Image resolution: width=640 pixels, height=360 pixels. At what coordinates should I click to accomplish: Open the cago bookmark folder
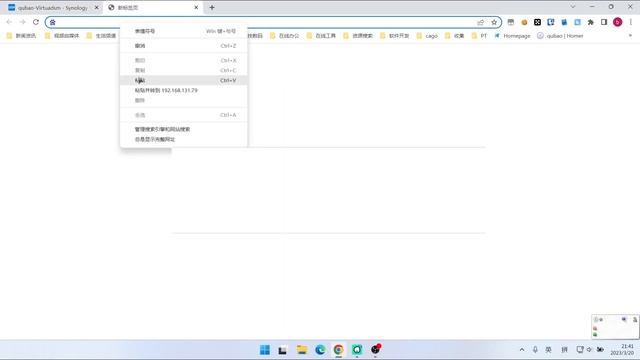[427, 36]
